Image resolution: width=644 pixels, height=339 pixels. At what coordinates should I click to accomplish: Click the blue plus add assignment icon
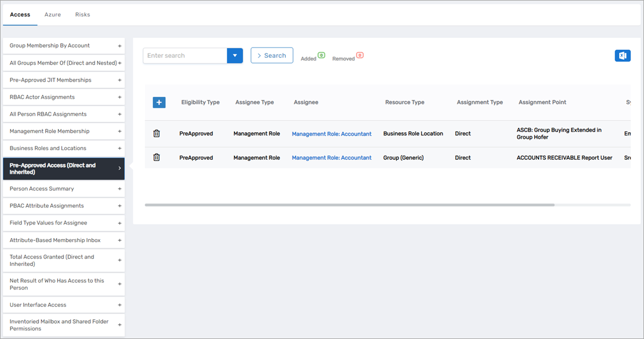point(159,102)
